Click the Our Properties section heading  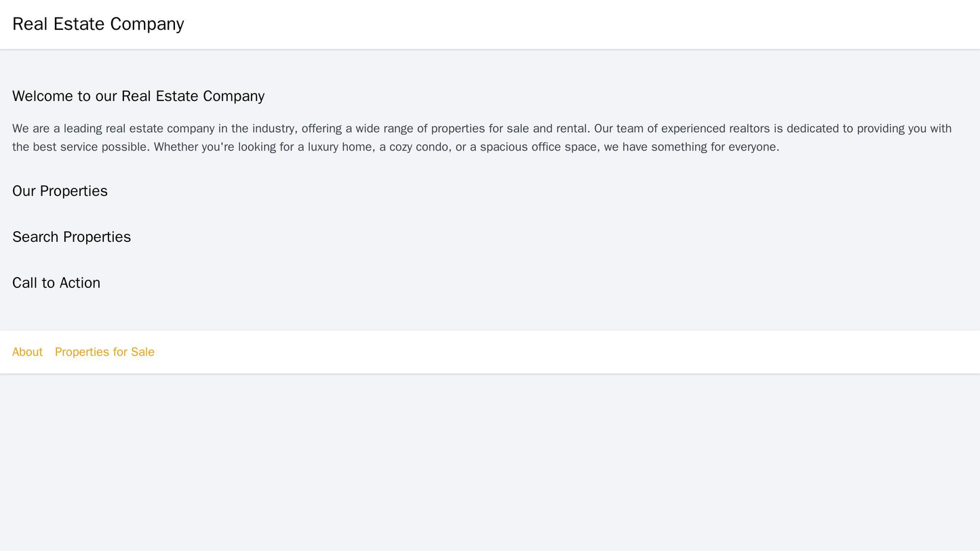point(60,191)
